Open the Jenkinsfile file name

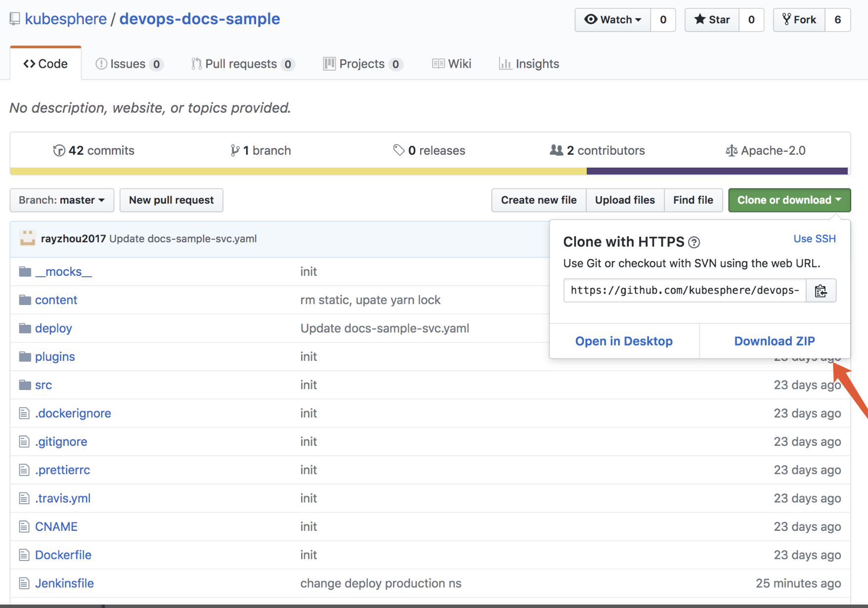tap(64, 583)
